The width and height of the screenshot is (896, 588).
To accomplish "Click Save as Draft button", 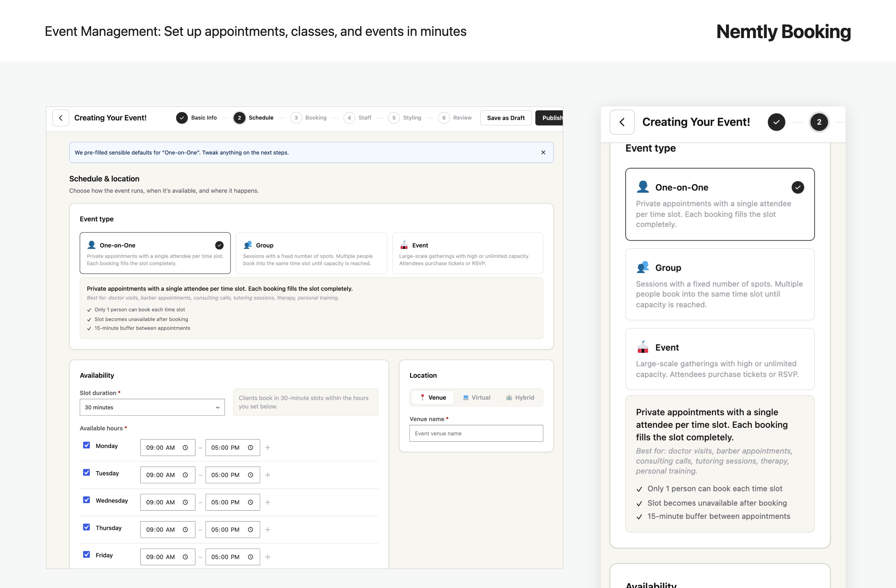I will (506, 118).
